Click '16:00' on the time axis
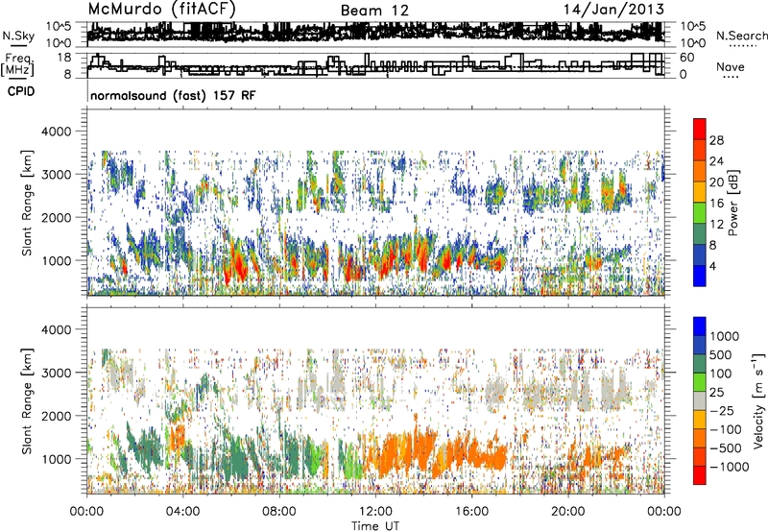 pos(471,512)
